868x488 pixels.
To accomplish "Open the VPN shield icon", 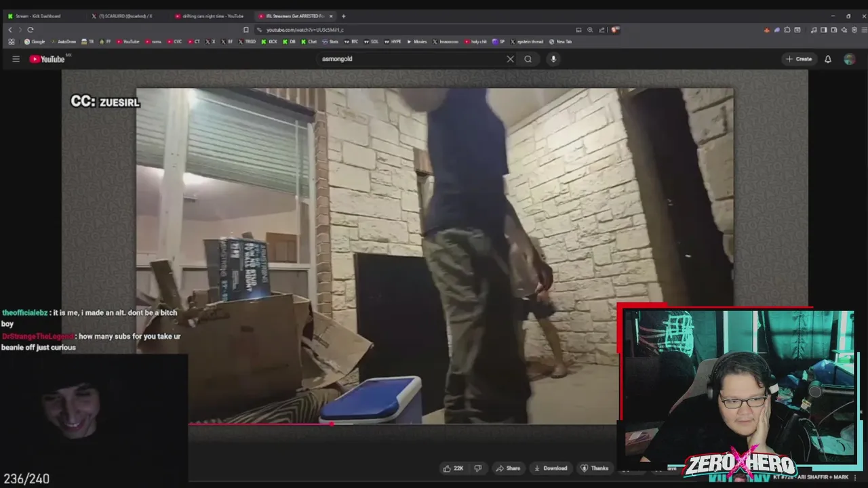I will coord(854,30).
